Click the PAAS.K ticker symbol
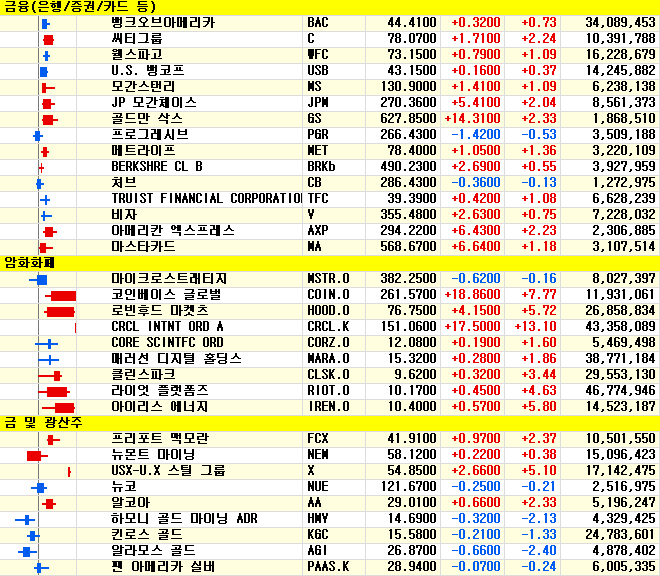Viewport: 660px width, 576px height. 328,566
